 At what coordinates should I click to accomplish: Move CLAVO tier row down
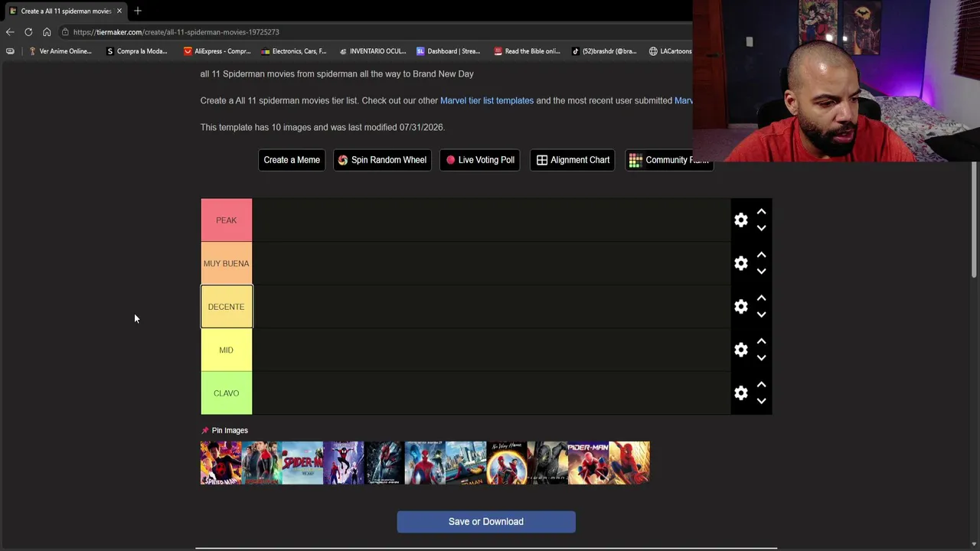tap(761, 401)
